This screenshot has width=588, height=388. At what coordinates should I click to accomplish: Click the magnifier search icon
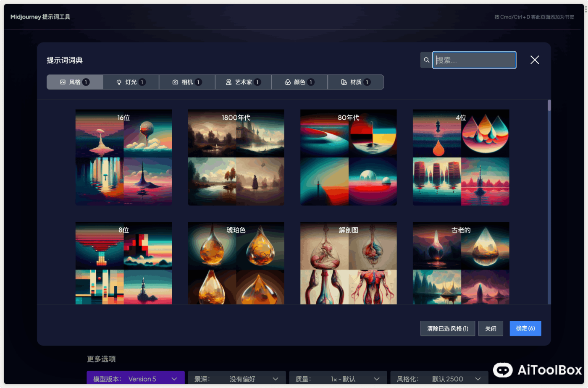(x=426, y=60)
